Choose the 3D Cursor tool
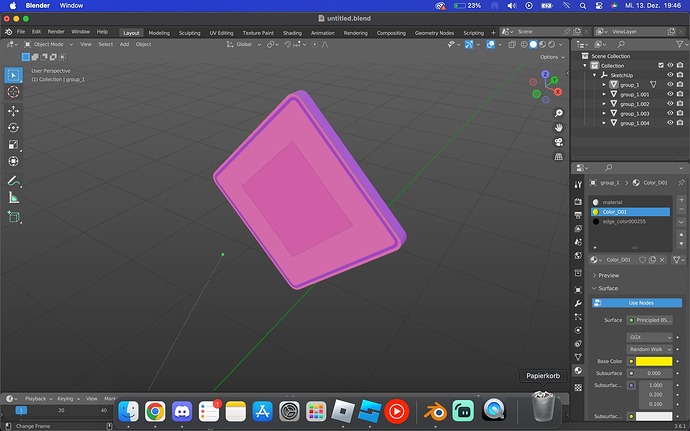Image resolution: width=690 pixels, height=431 pixels. point(14,92)
